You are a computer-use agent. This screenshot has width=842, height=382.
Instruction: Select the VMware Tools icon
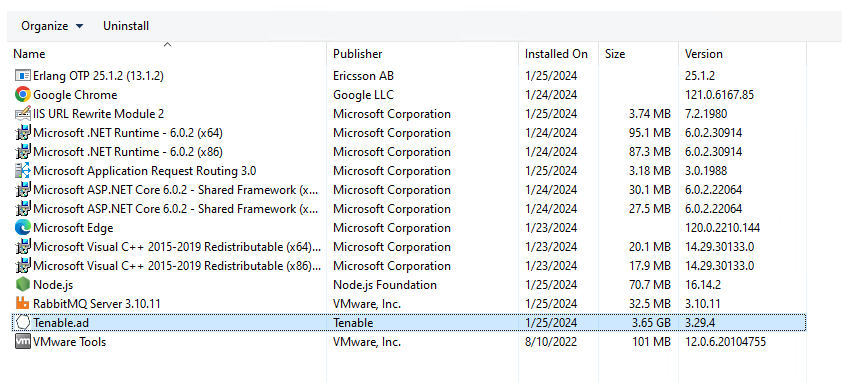(x=23, y=342)
